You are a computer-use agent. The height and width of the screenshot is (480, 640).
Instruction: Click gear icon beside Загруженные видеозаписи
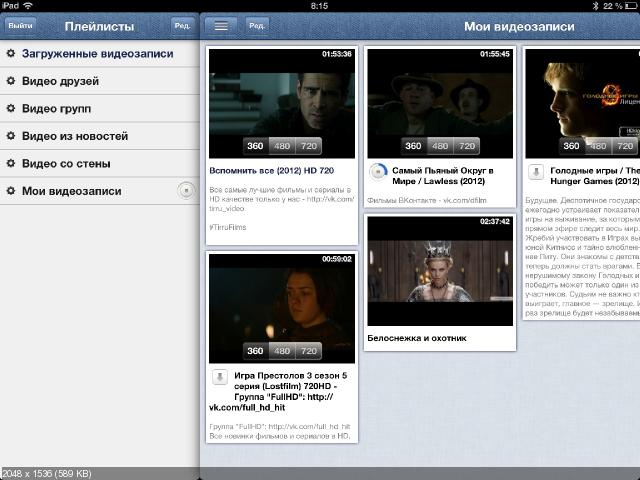(x=11, y=53)
